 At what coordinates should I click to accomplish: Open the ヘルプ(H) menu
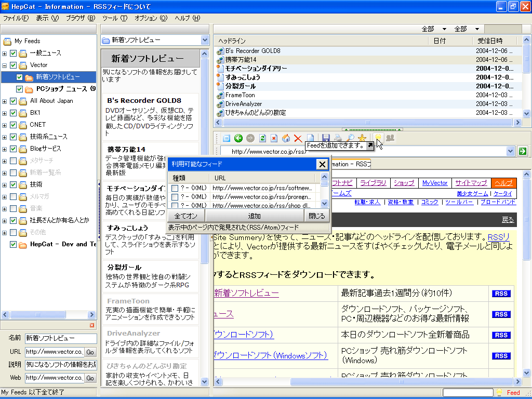click(188, 18)
